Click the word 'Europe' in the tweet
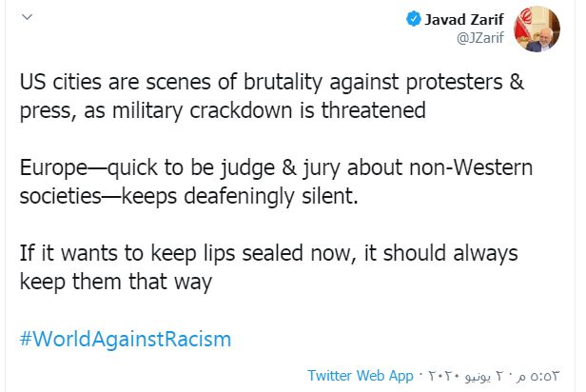The height and width of the screenshot is (392, 586). click(x=53, y=167)
